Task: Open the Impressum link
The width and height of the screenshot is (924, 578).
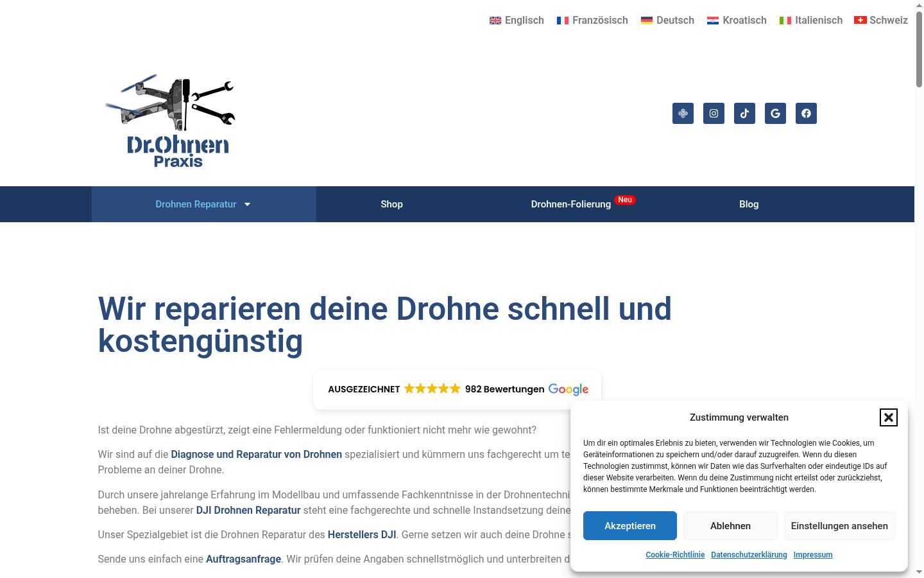Action: (x=813, y=555)
